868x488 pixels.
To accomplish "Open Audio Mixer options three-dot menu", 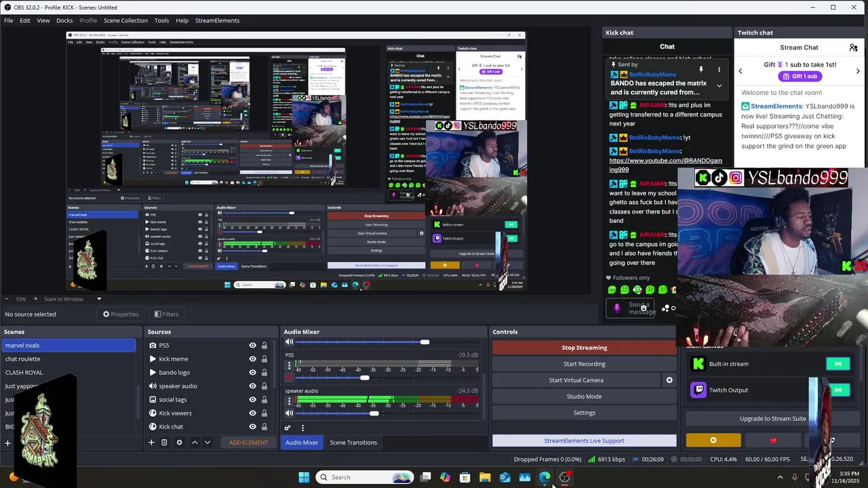I will [302, 428].
